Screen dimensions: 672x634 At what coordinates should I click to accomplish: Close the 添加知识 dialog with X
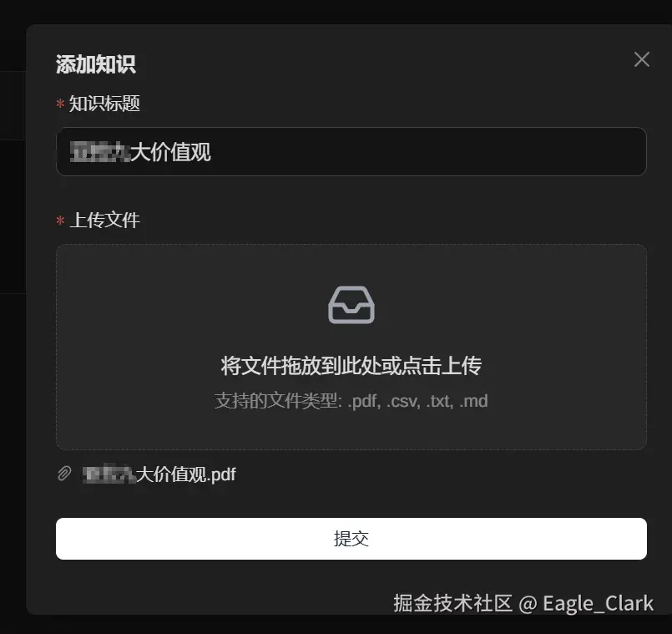click(642, 59)
